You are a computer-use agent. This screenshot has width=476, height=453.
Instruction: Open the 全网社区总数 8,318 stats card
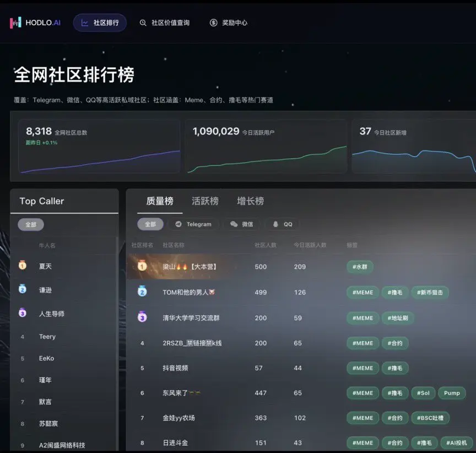click(x=99, y=147)
